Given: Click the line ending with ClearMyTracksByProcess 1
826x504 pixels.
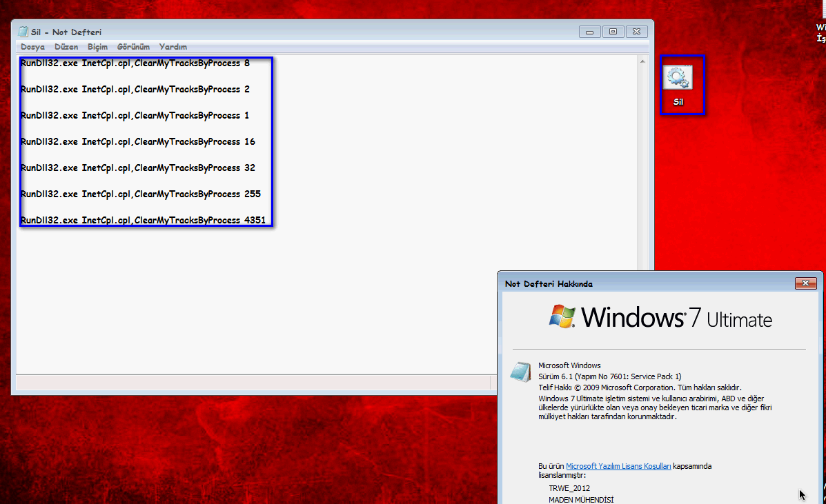Looking at the screenshot, I should click(x=135, y=115).
